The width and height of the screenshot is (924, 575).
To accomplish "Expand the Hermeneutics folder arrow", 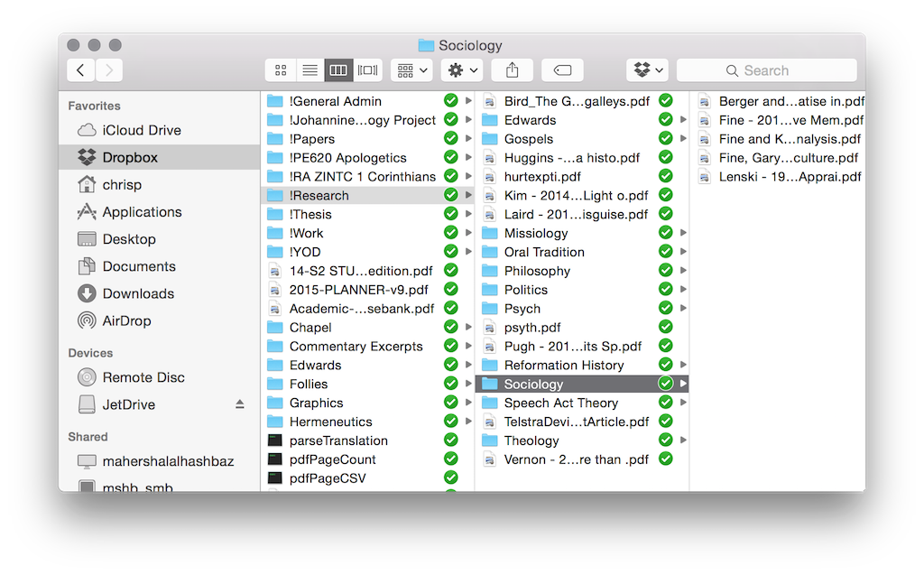I will point(468,422).
